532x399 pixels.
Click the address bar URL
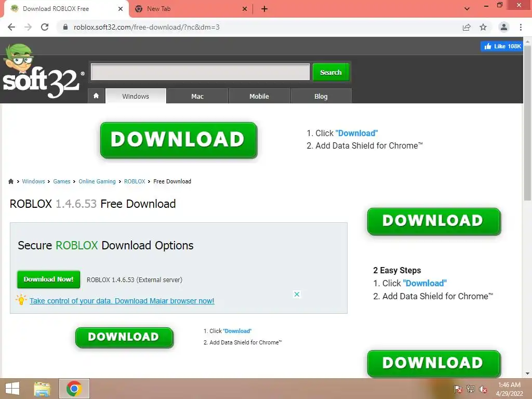[x=147, y=27]
